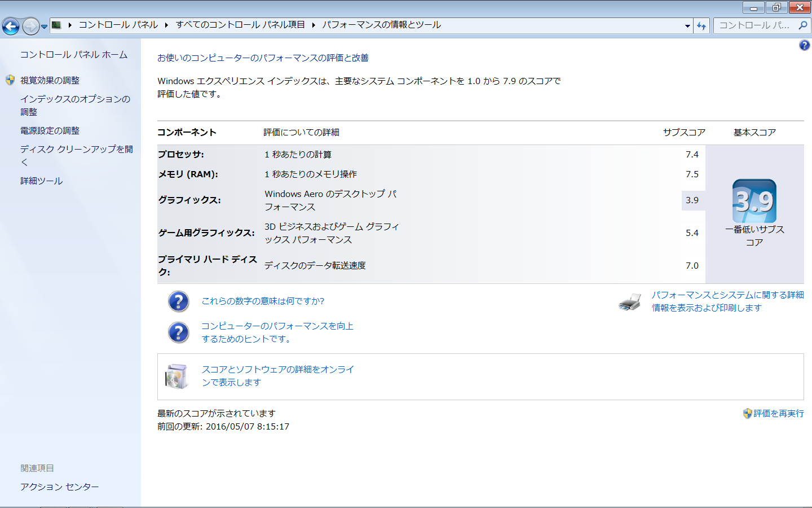This screenshot has width=812, height=508.
Task: Open アクション センター under 関連項目
Action: pos(59,487)
